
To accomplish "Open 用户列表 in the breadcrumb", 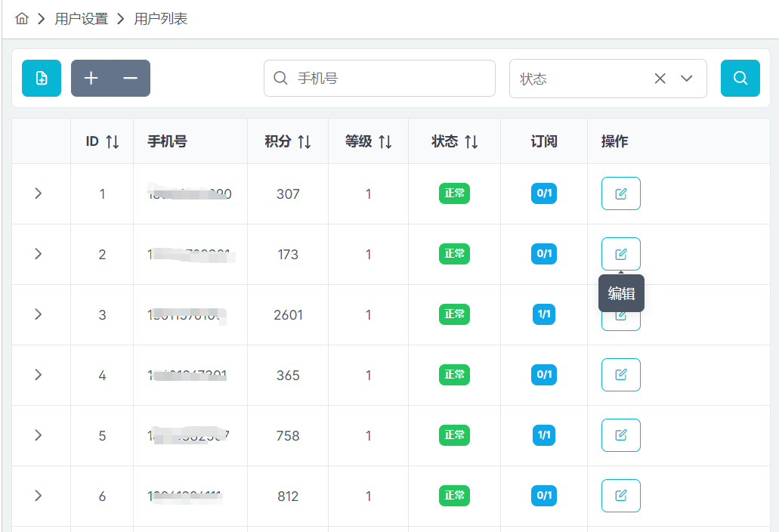I will (x=160, y=19).
